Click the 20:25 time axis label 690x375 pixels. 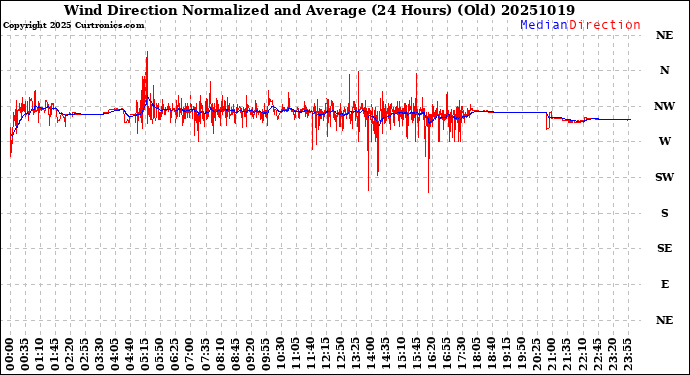coord(536,355)
